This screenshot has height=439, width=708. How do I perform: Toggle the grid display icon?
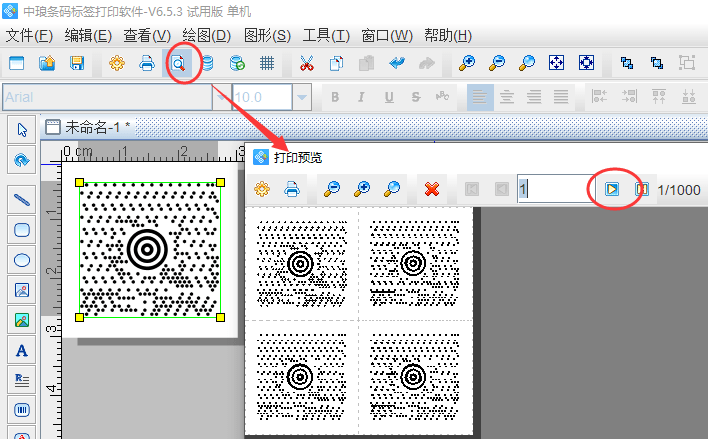[x=267, y=63]
